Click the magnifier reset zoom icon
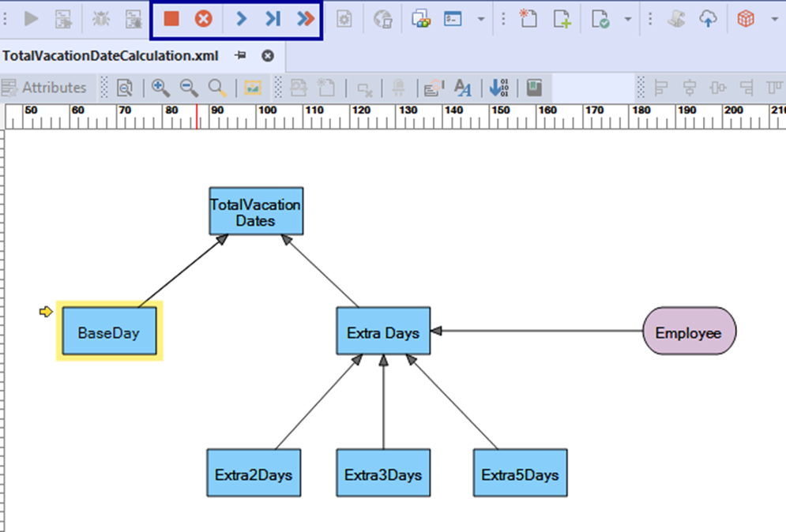The width and height of the screenshot is (786, 532). tap(217, 88)
